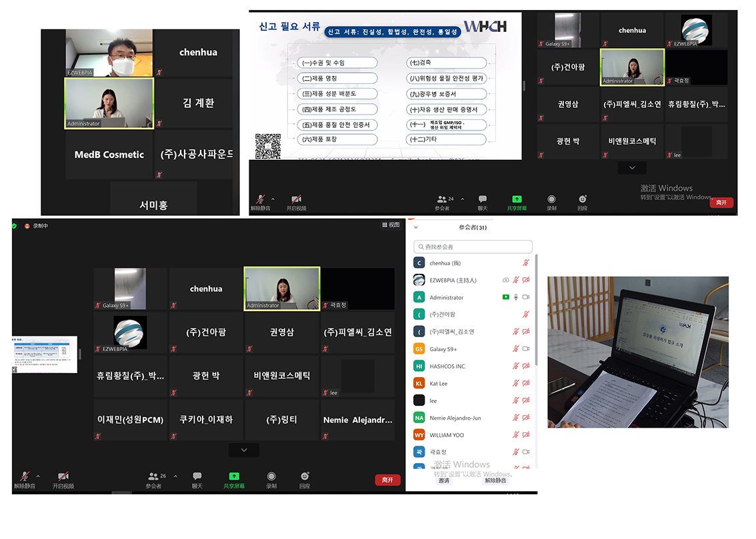
Task: Toggle muted mic icon in chenhua row
Action: click(x=526, y=263)
